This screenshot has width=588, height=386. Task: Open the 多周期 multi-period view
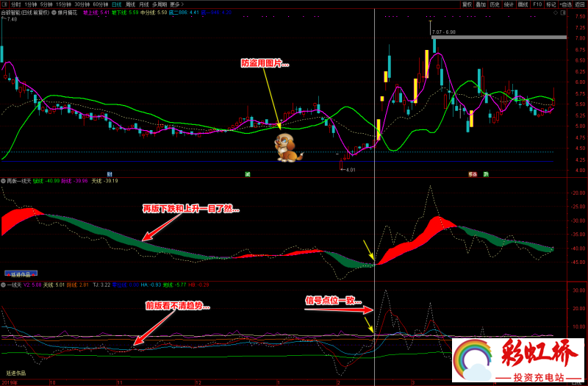click(159, 4)
